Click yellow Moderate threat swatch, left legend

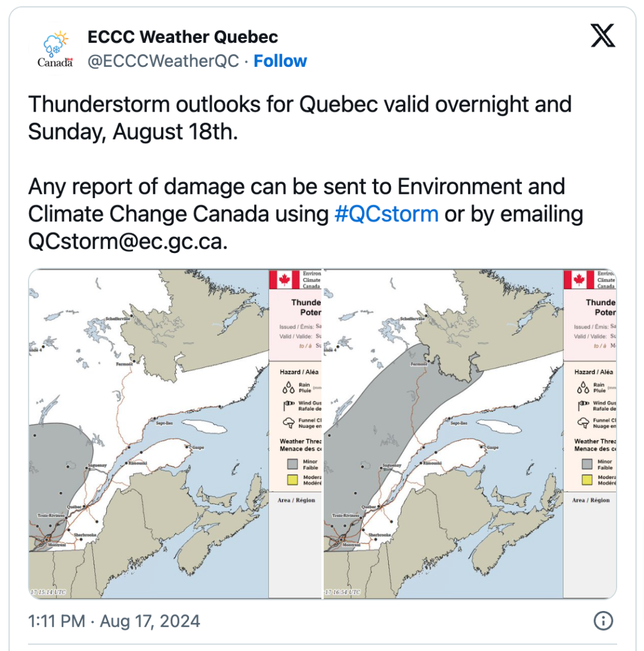[x=293, y=480]
